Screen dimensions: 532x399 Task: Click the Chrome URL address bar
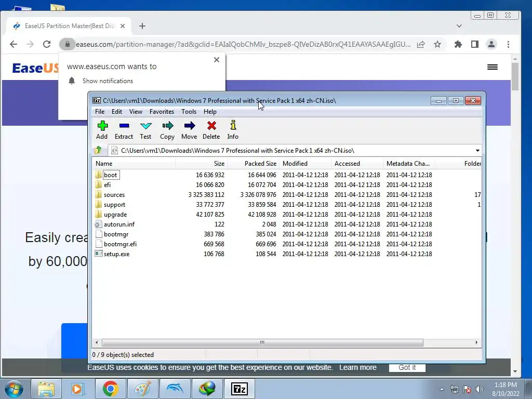pos(243,44)
